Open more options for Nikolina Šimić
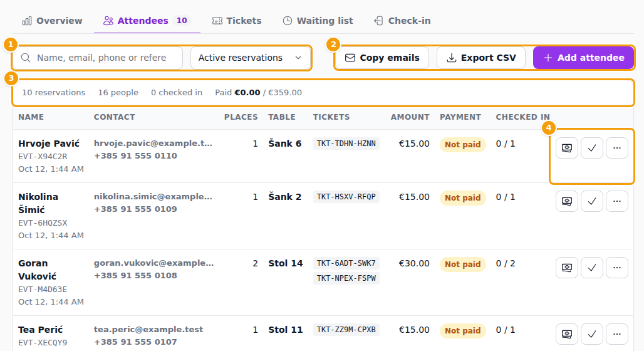This screenshot has height=351, width=644. click(617, 201)
